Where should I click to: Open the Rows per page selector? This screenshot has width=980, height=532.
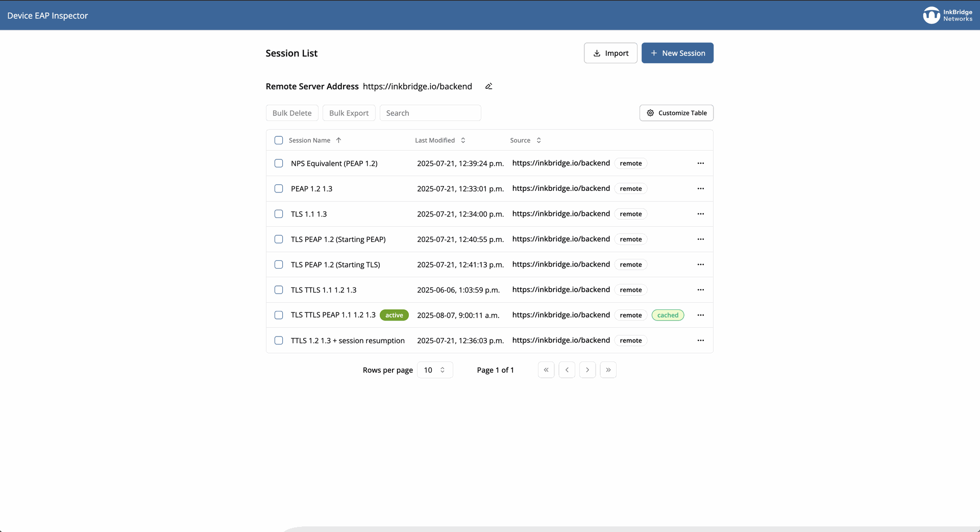coord(434,370)
